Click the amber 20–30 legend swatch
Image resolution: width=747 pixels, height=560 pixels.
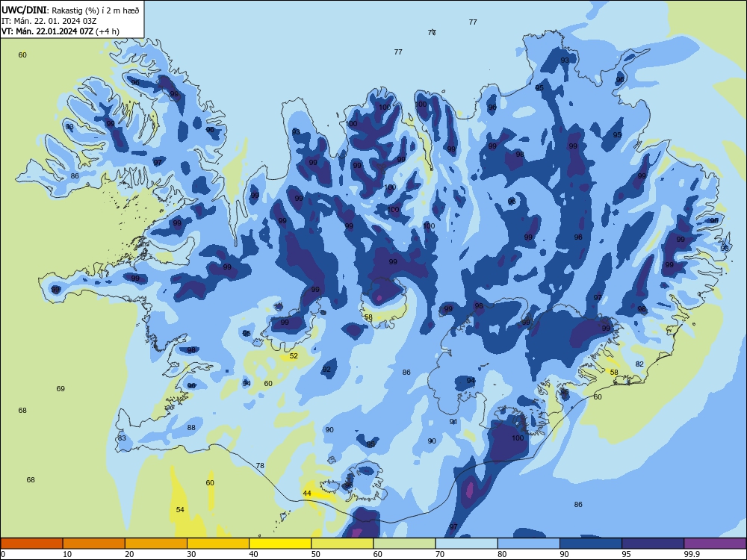[x=156, y=544]
